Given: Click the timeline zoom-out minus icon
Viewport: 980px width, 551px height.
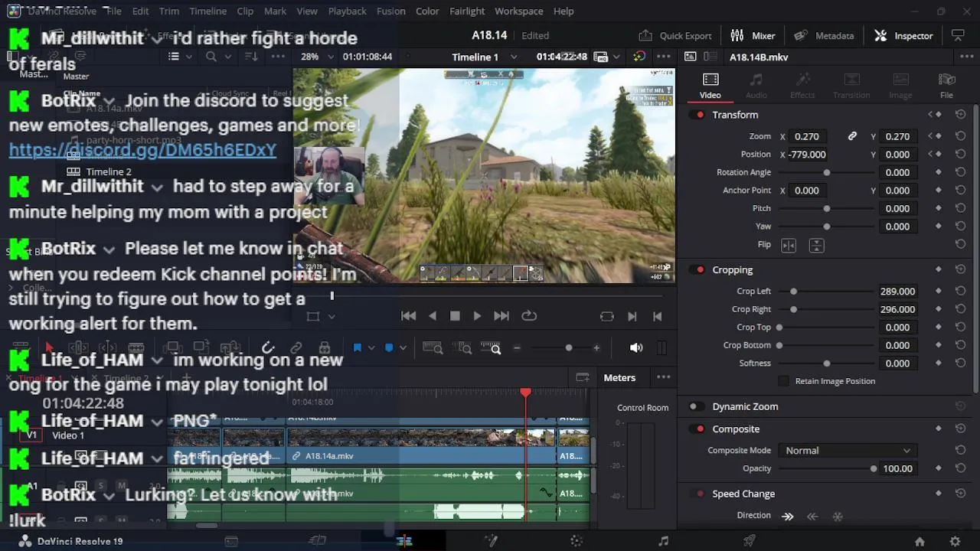Looking at the screenshot, I should [517, 347].
